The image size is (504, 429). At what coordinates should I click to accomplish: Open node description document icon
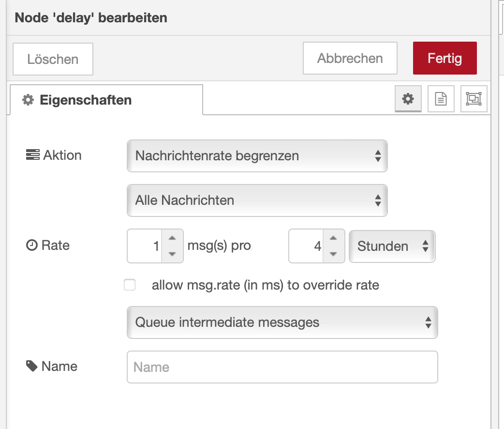(x=441, y=99)
